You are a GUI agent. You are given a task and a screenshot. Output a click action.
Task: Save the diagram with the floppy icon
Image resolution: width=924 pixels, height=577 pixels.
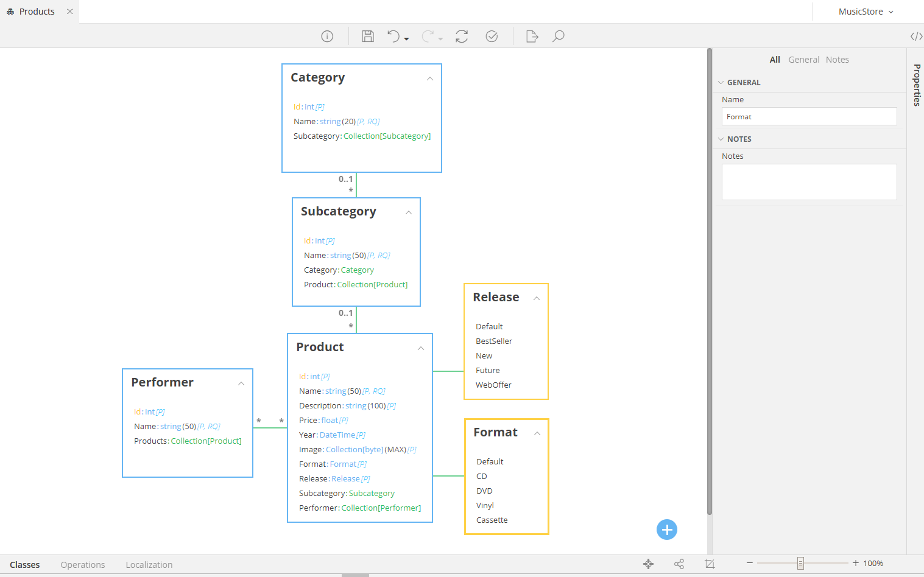tap(368, 37)
